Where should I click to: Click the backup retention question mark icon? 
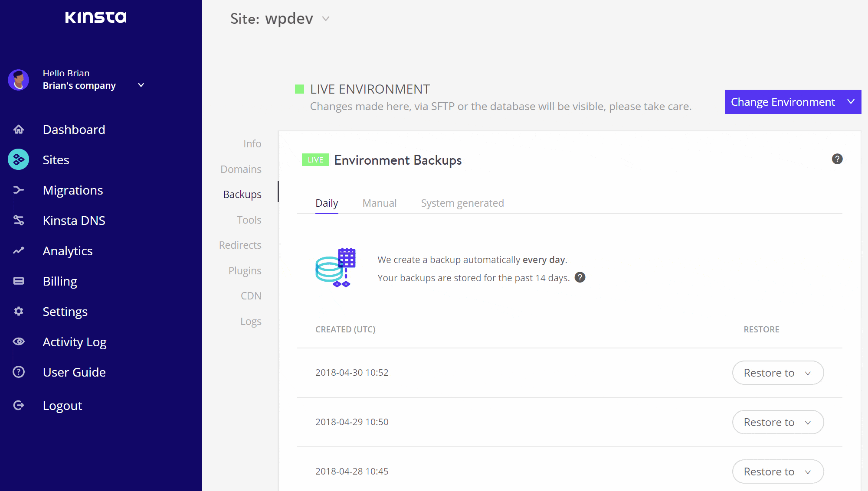click(x=580, y=277)
